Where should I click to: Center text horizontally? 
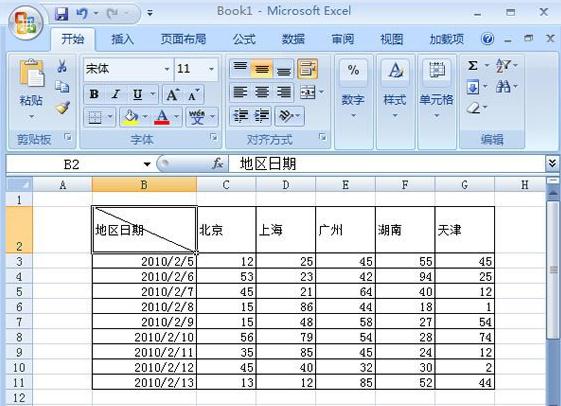point(262,93)
